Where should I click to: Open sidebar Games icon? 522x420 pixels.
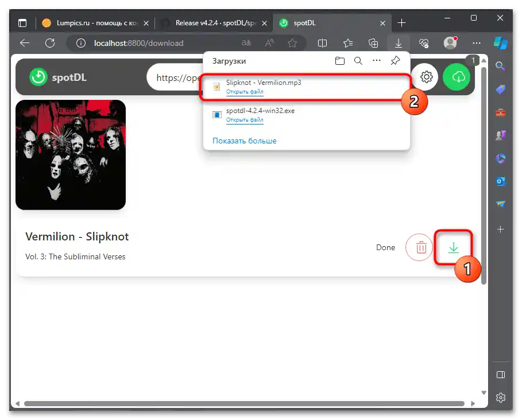click(500, 135)
